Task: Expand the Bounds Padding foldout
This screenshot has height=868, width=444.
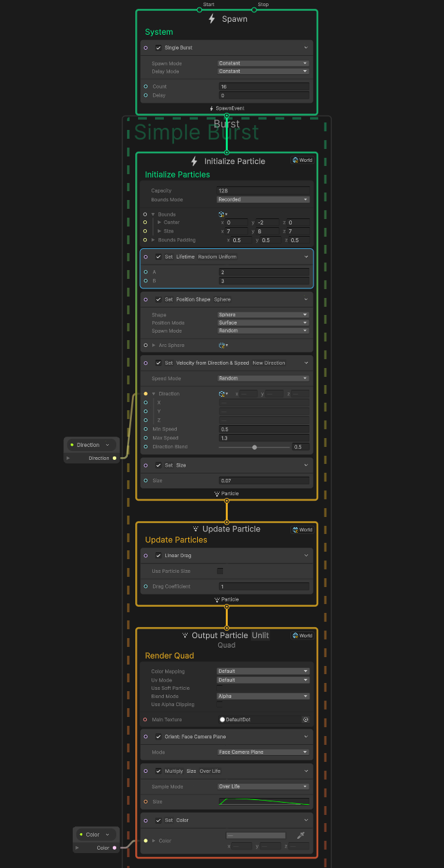Action: [153, 240]
